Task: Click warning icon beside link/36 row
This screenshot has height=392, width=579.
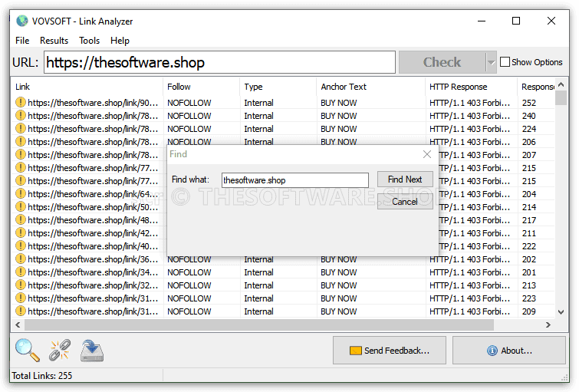Action: (20, 259)
